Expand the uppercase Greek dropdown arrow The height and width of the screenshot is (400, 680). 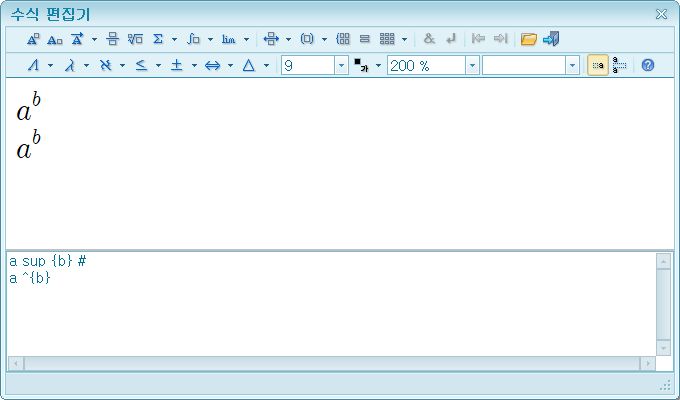point(50,66)
